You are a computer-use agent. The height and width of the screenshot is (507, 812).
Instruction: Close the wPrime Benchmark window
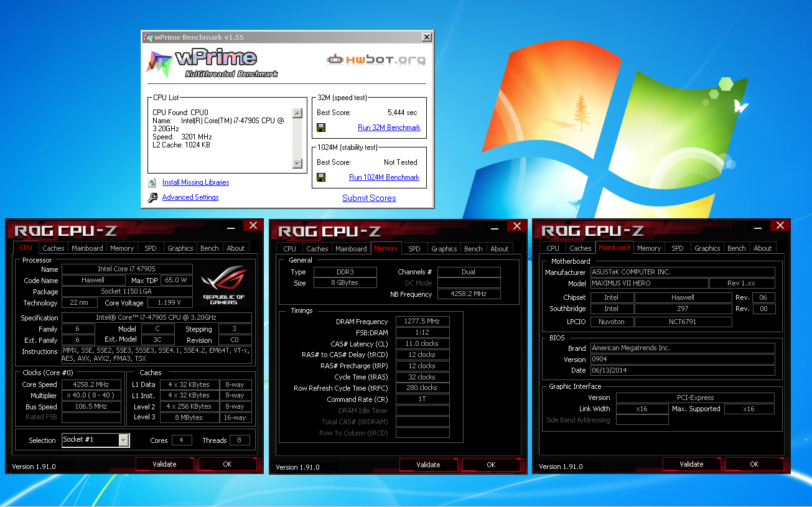tap(426, 37)
